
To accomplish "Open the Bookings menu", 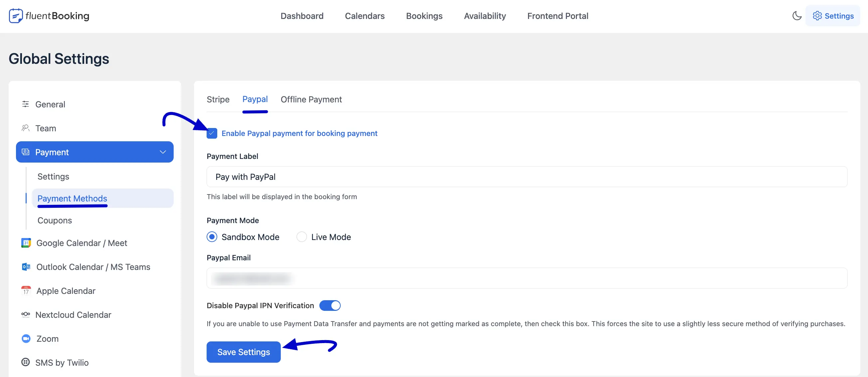I will point(424,16).
